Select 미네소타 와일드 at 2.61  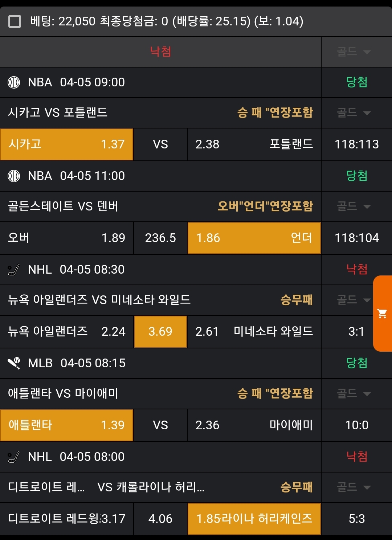(x=254, y=332)
